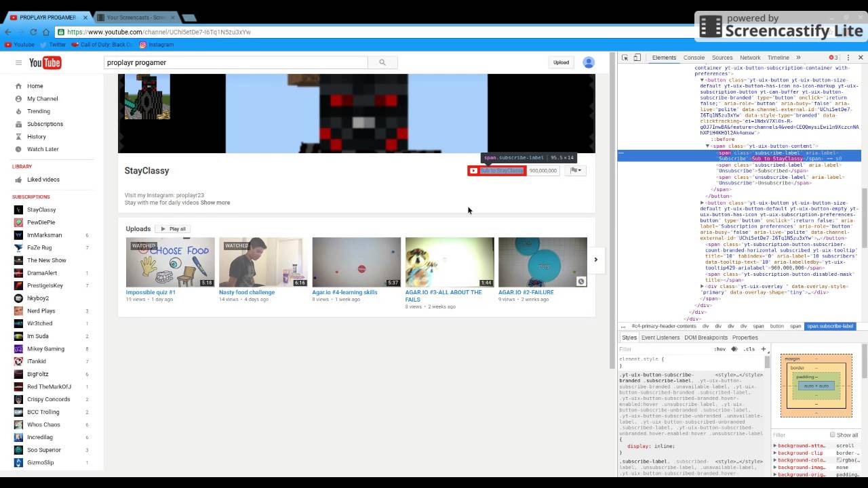Click Instagram bookmark in bookmarks bar
868x488 pixels.
(157, 45)
